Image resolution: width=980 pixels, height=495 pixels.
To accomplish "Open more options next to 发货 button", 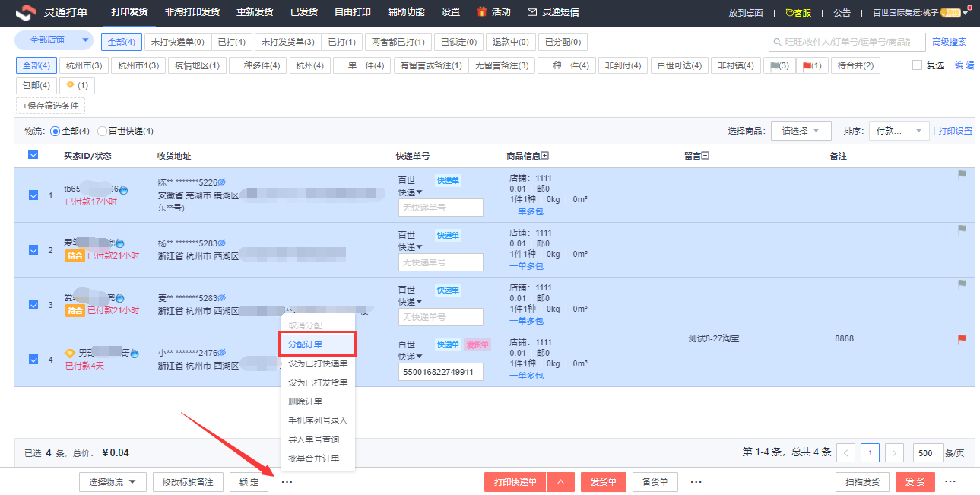I will [950, 482].
